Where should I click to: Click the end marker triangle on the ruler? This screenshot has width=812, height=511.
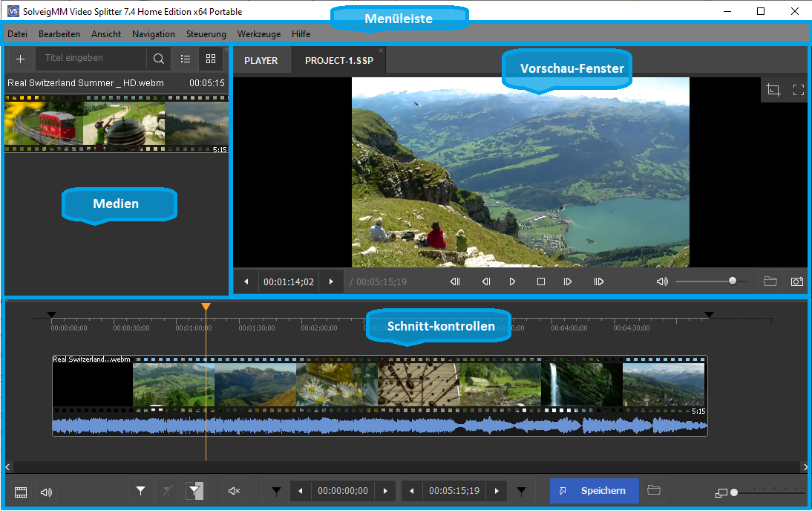click(709, 315)
